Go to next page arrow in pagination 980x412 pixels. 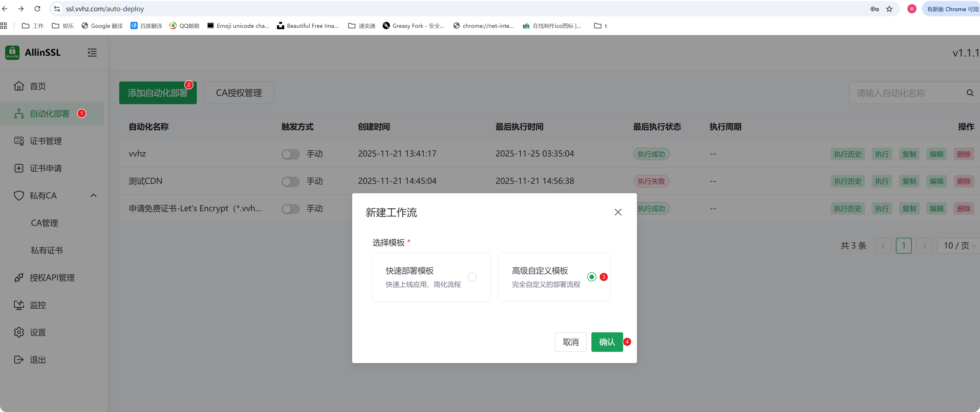click(x=924, y=246)
